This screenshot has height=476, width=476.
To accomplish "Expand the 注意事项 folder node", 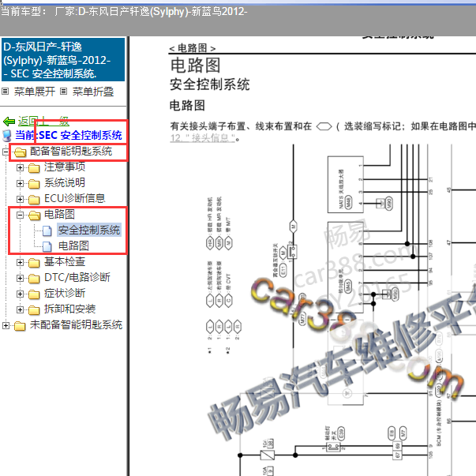I will (20, 167).
